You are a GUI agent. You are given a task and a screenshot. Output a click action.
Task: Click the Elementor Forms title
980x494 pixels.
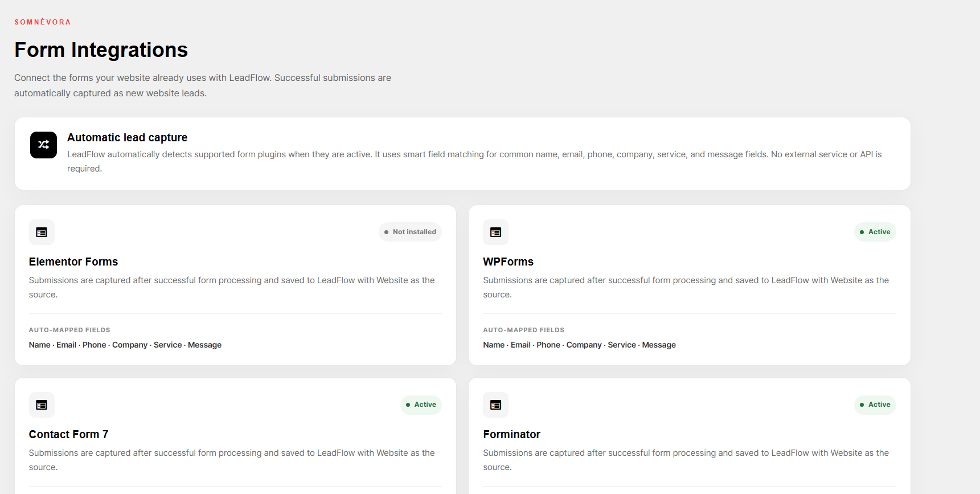73,262
